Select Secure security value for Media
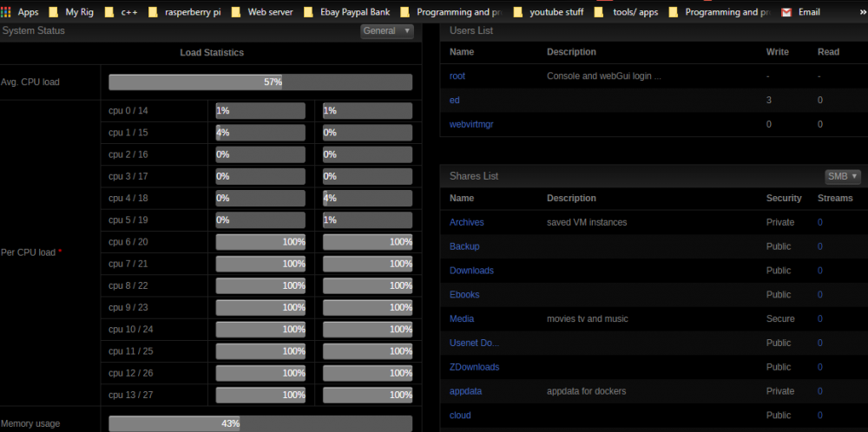The width and height of the screenshot is (868, 432). tap(780, 318)
